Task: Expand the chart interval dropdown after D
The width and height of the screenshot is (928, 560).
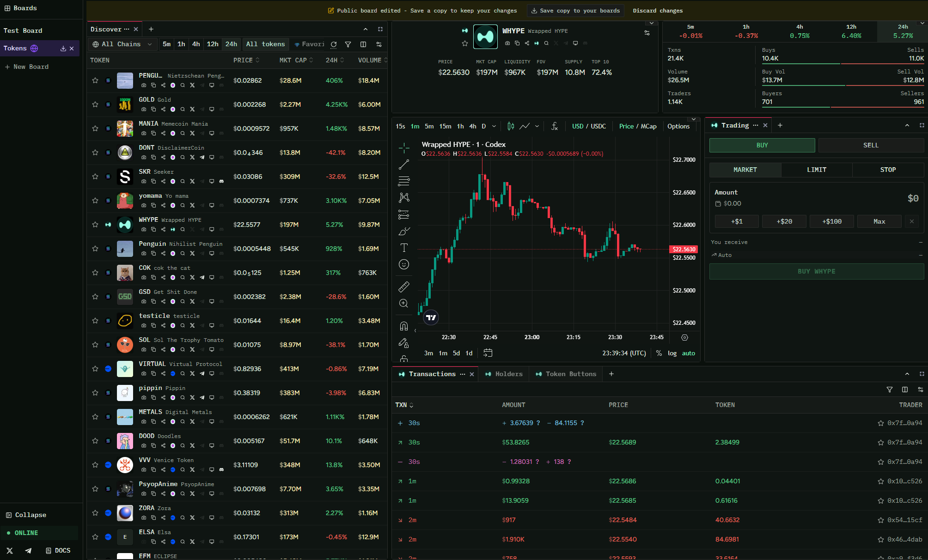Action: (x=494, y=126)
